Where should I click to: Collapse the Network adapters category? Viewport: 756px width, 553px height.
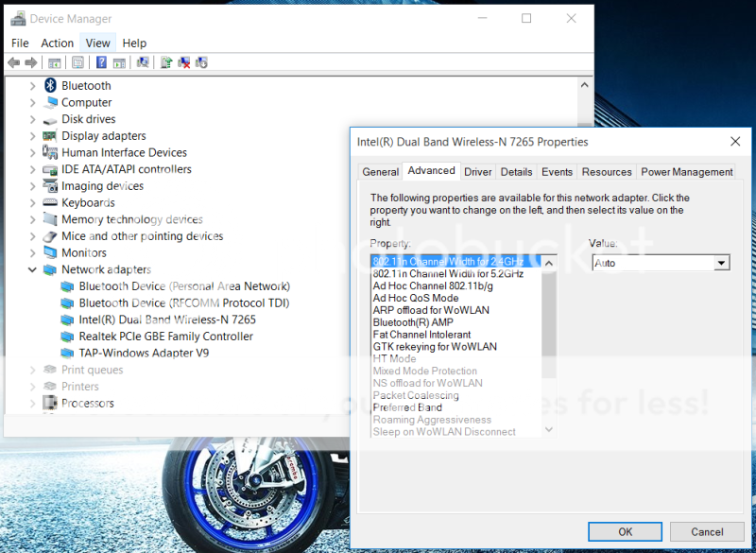(32, 269)
